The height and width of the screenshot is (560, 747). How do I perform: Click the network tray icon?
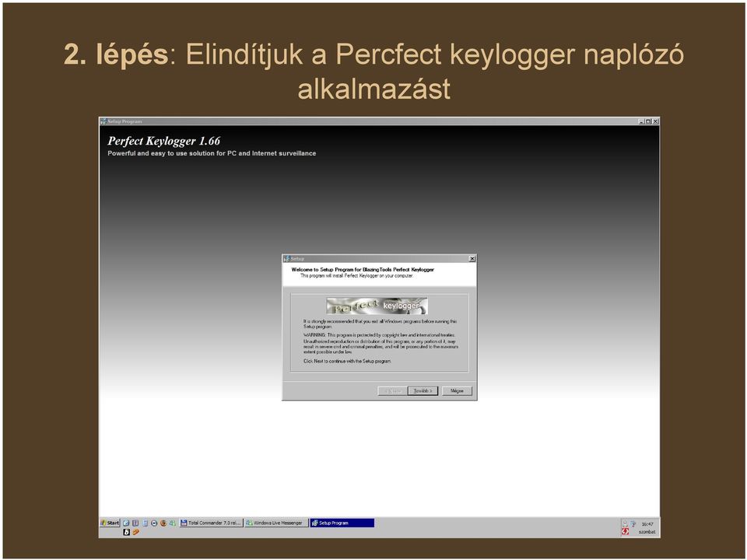[633, 523]
